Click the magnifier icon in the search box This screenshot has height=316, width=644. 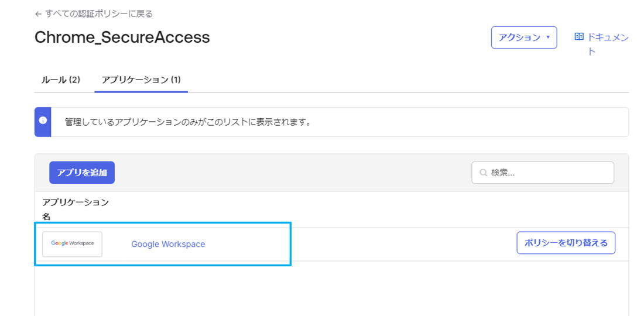tap(484, 173)
